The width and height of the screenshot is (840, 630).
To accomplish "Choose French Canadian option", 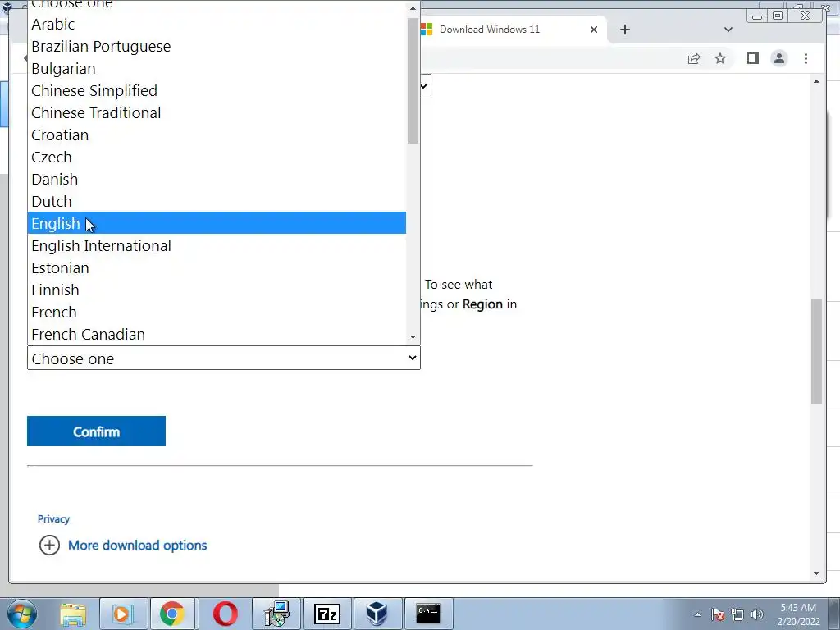I will pos(217,335).
